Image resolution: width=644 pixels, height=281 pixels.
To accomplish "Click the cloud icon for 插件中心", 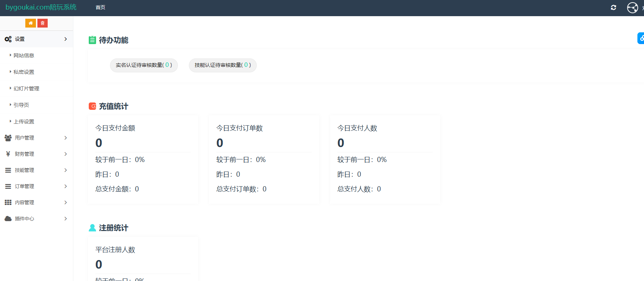I will (x=8, y=219).
